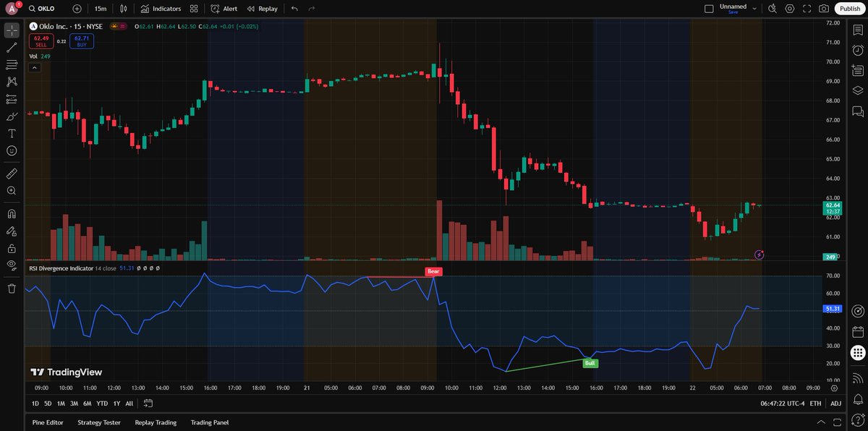The width and height of the screenshot is (868, 431).
Task: Open the go-to-date calendar
Action: [148, 404]
